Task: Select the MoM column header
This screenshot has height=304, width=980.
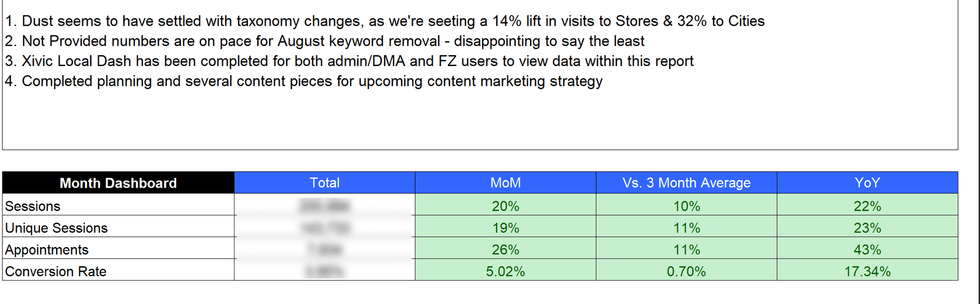Action: [x=505, y=183]
